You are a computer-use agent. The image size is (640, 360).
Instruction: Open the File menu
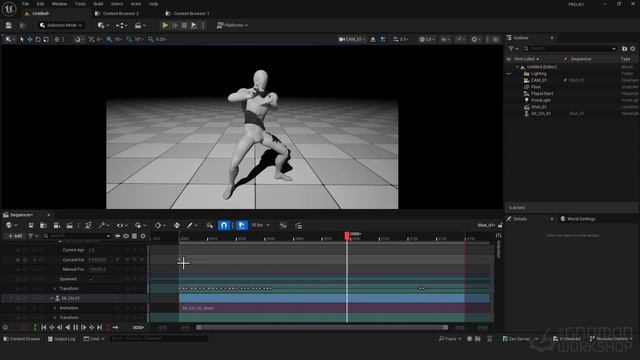click(25, 4)
